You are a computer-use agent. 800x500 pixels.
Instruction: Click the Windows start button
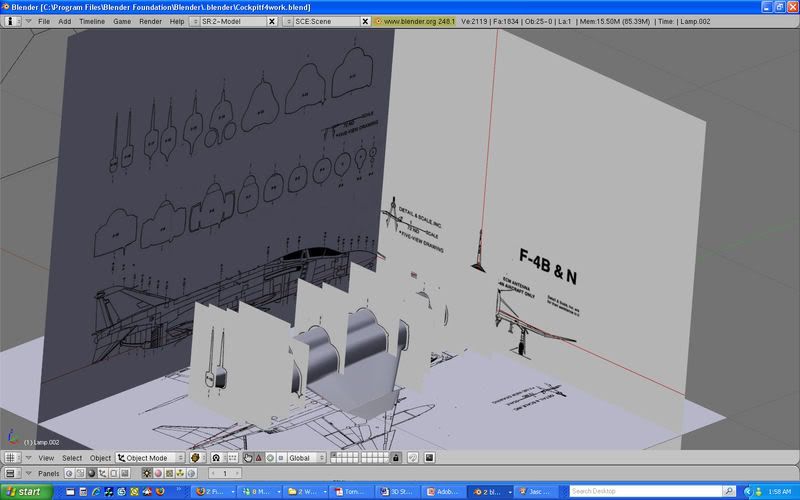(x=27, y=492)
